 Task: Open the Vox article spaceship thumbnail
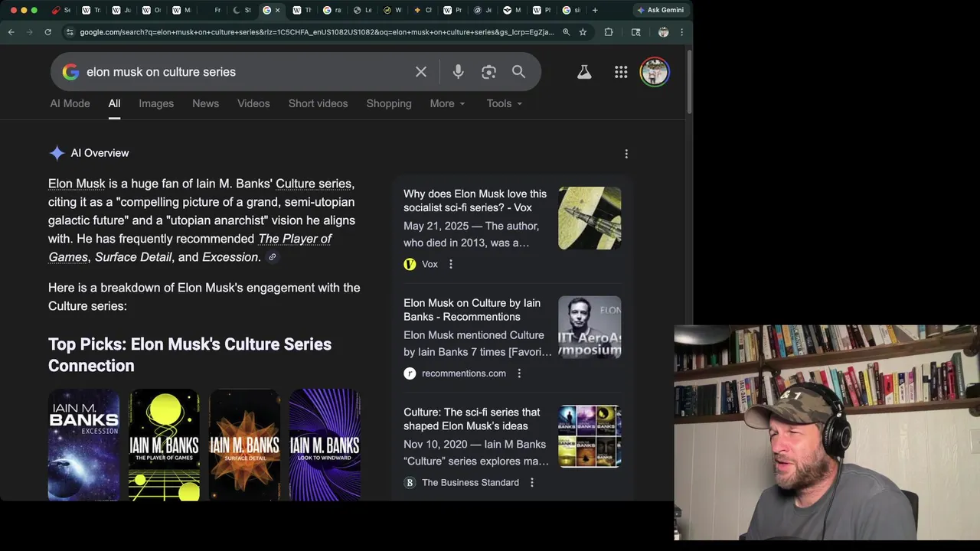pyautogui.click(x=590, y=218)
